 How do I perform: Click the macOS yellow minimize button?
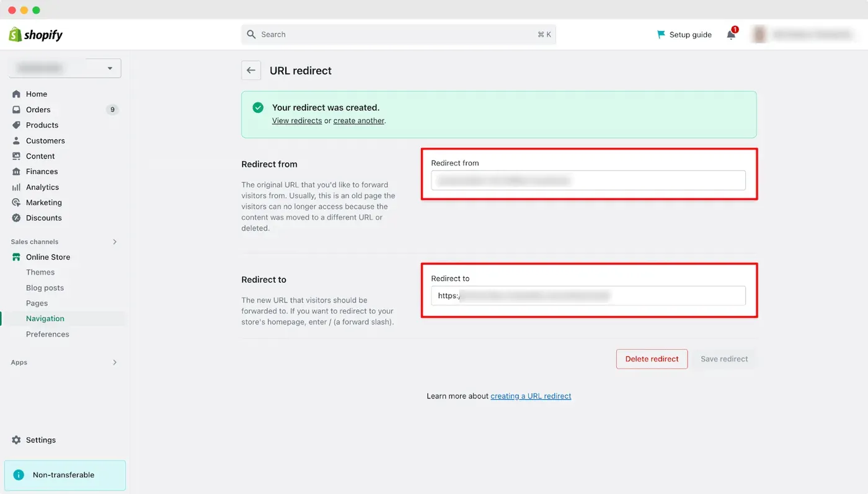click(24, 10)
